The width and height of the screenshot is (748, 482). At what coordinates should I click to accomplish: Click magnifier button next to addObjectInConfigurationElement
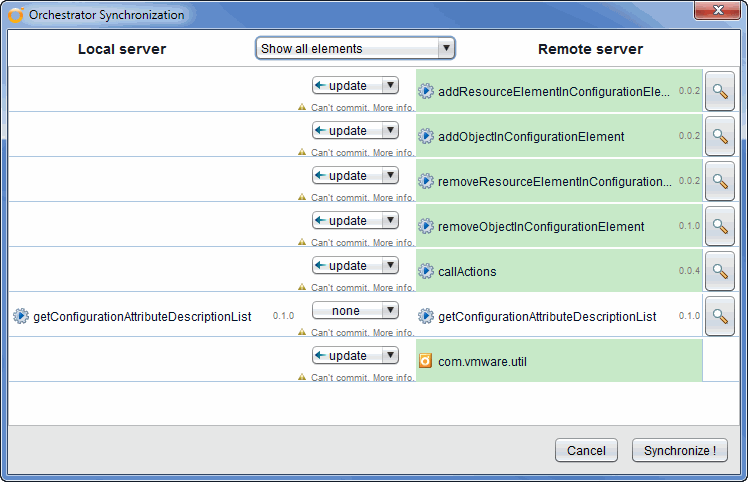[719, 136]
